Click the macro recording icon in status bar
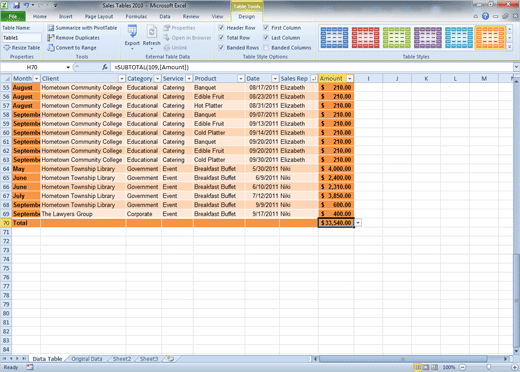The image size is (520, 372). 30,367
